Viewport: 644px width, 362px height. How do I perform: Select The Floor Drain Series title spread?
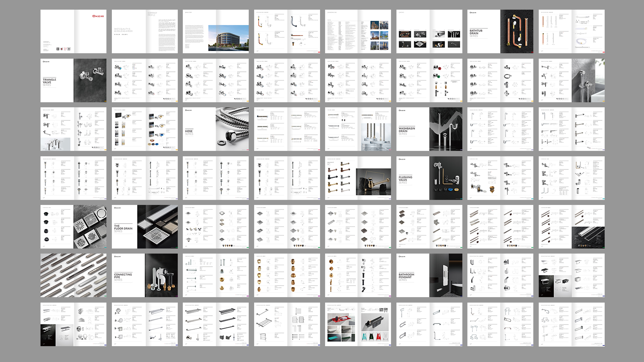(145, 227)
